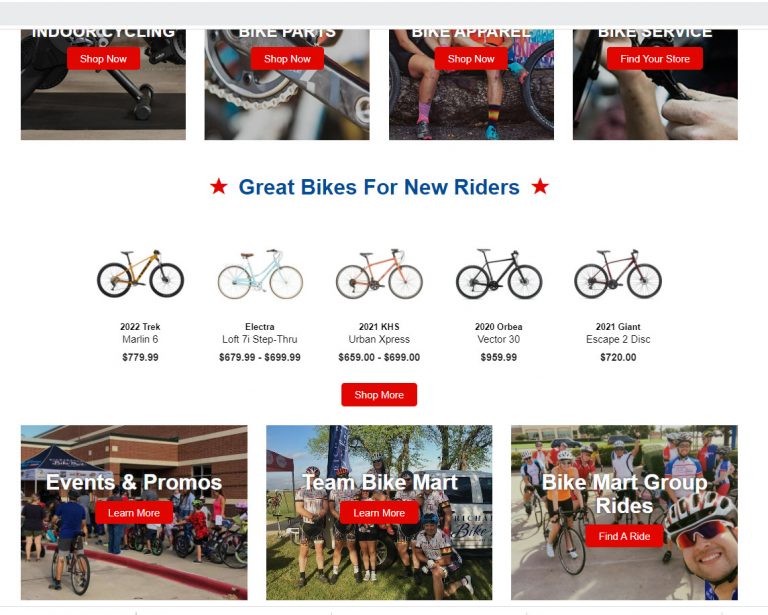This screenshot has height=615, width=768.
Task: Open the orange KHS Urban Xpress bike image
Action: [x=379, y=274]
